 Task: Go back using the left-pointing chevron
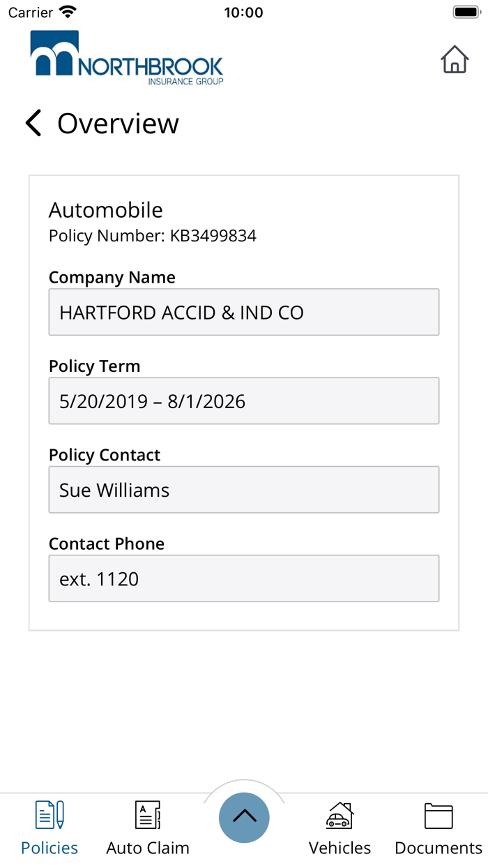[32, 123]
